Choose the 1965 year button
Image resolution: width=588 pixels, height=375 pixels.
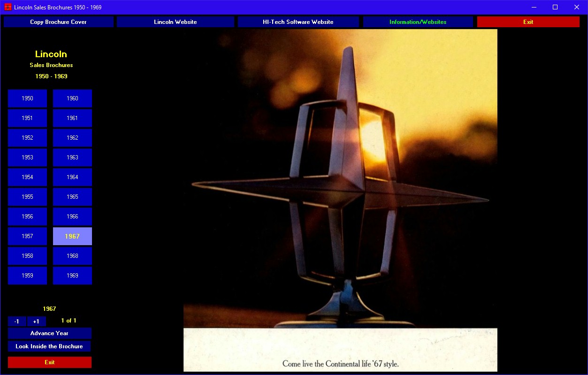72,197
